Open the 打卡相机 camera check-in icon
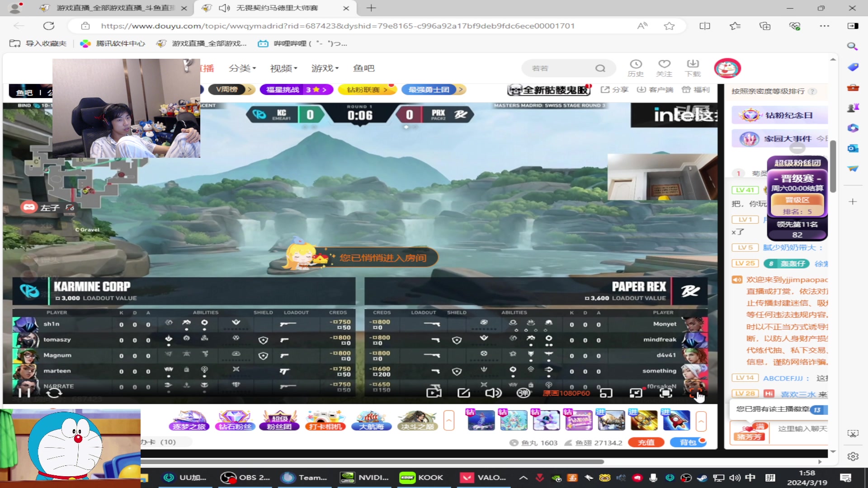868x488 pixels. click(x=325, y=420)
